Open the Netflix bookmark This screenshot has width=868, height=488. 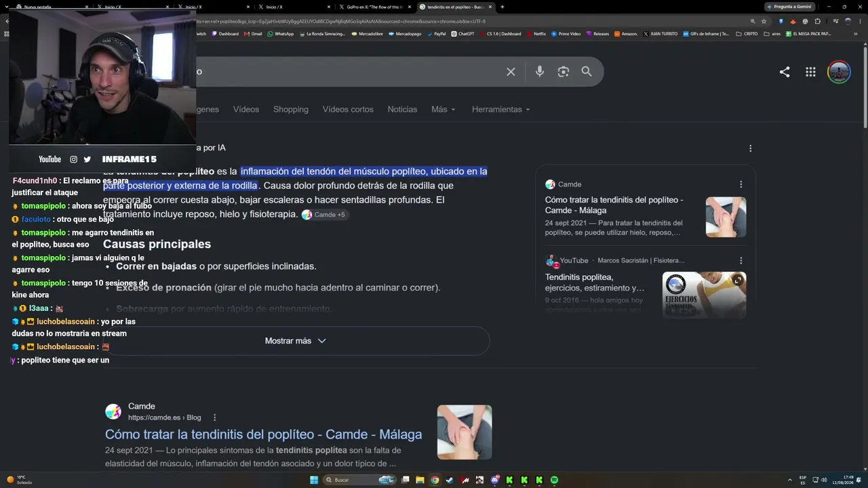click(536, 34)
